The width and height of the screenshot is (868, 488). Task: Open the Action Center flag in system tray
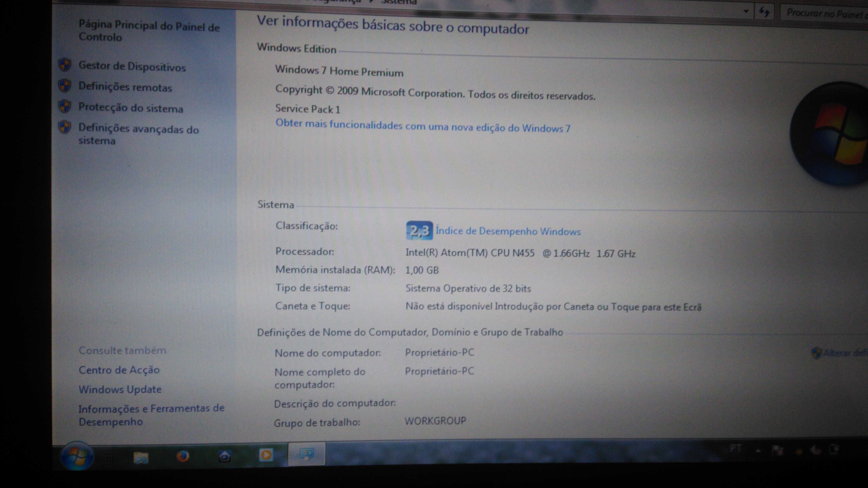coord(778,450)
